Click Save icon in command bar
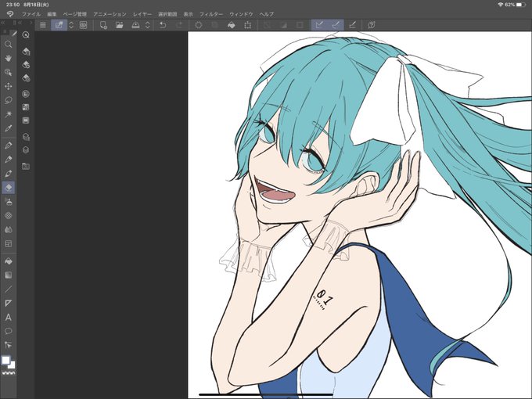This screenshot has width=532, height=399. (x=135, y=25)
